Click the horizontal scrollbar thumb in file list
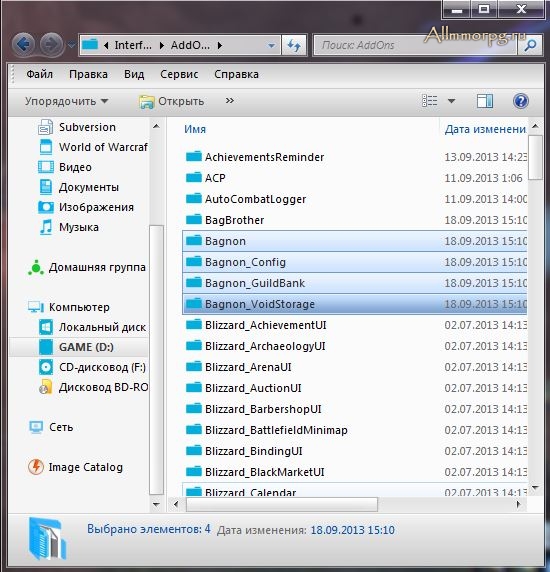The image size is (550, 572). [x=282, y=505]
